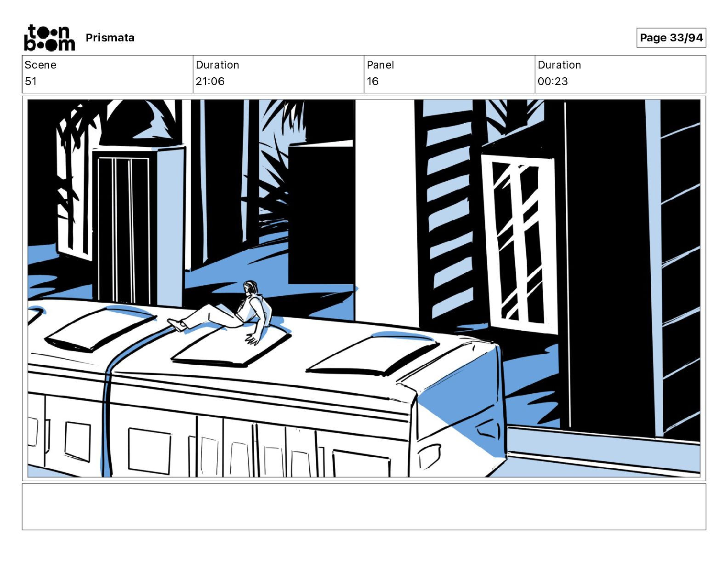Click the empty notes box below the panel
The image size is (728, 563).
point(364,506)
